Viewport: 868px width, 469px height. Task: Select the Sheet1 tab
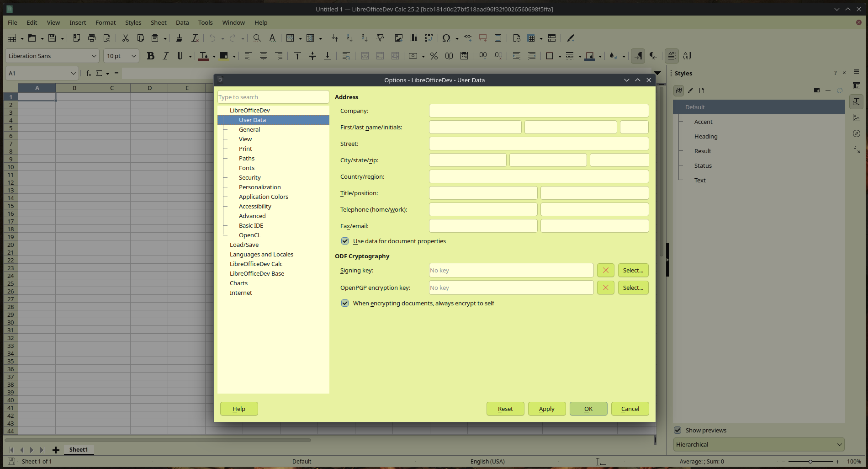pos(79,449)
